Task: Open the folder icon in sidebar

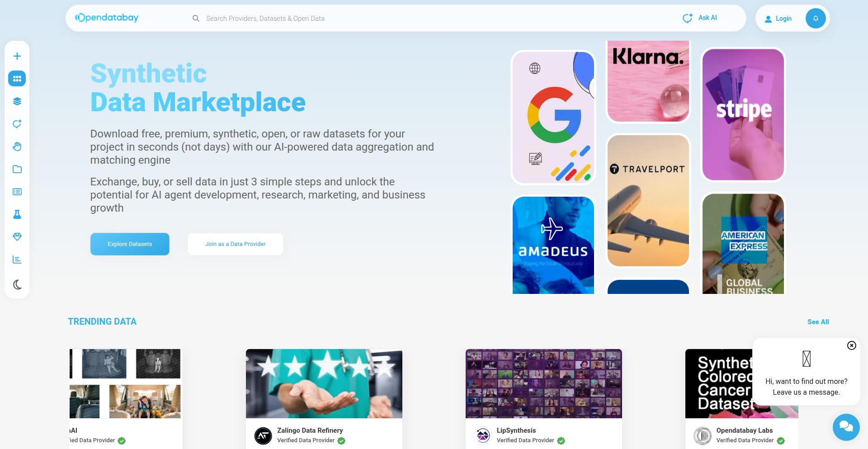Action: pos(17,169)
